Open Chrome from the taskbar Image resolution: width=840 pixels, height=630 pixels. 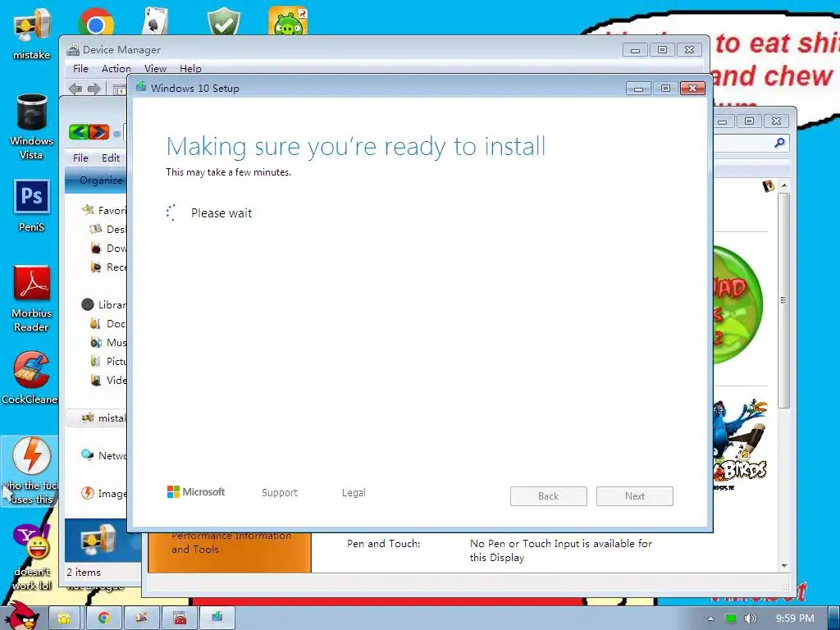pos(104,619)
